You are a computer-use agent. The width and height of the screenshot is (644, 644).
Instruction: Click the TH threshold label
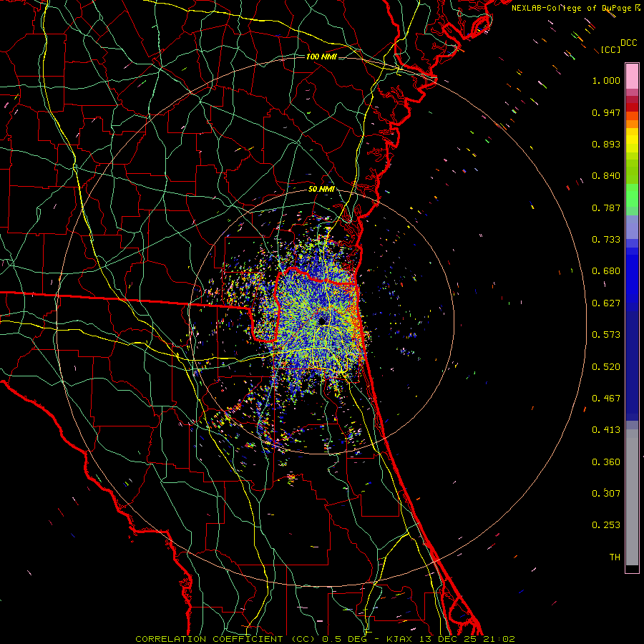[x=615, y=557]
